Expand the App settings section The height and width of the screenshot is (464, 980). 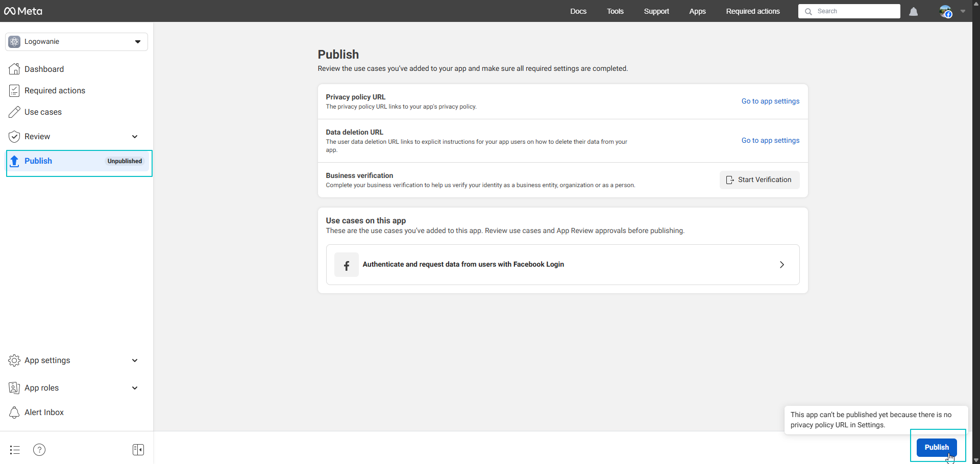[x=135, y=360]
